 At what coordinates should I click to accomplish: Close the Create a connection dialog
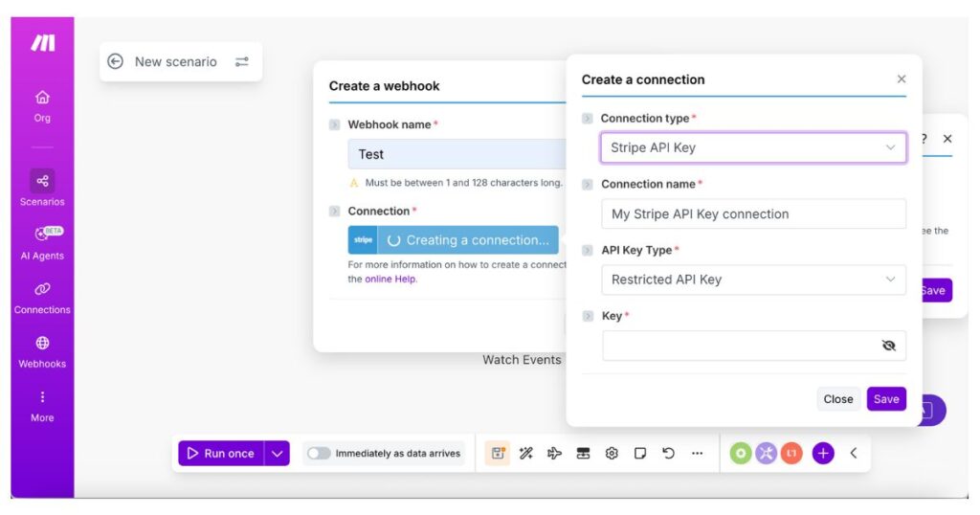point(902,78)
